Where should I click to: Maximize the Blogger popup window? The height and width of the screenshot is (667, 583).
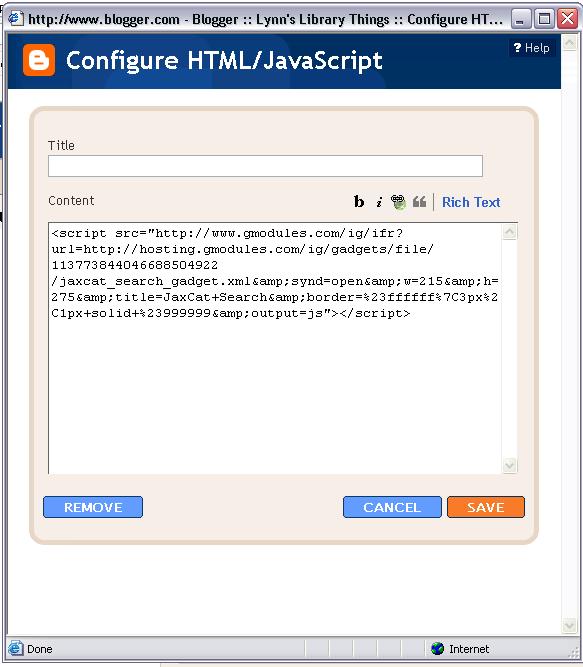tap(544, 19)
